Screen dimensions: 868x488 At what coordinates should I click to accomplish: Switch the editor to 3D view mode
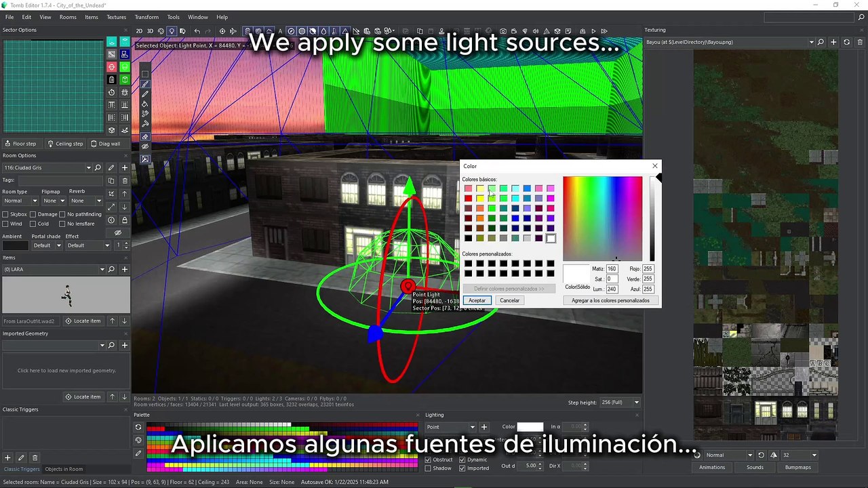pos(150,31)
